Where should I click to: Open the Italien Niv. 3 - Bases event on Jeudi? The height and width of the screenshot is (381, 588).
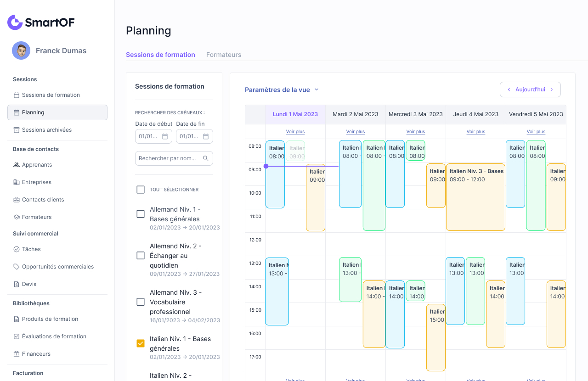[x=475, y=197]
